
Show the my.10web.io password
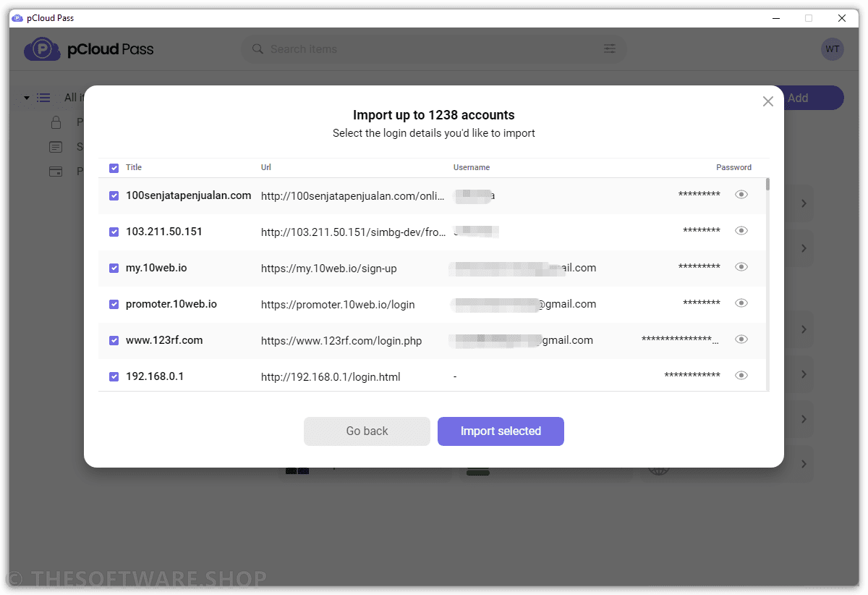[741, 267]
